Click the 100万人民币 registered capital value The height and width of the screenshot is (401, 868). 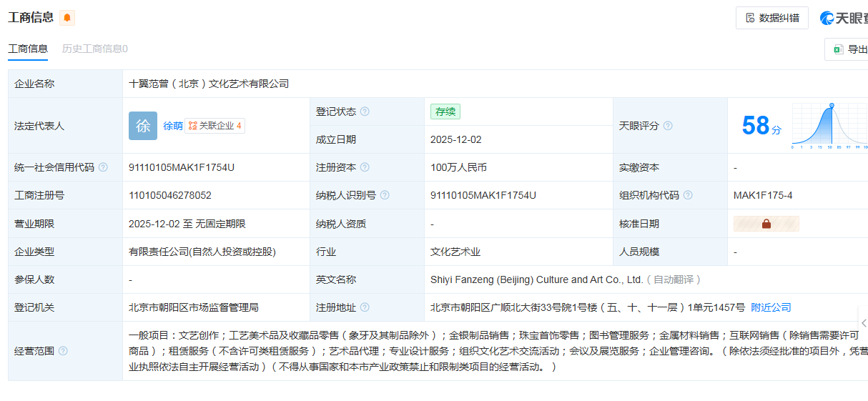pos(458,167)
